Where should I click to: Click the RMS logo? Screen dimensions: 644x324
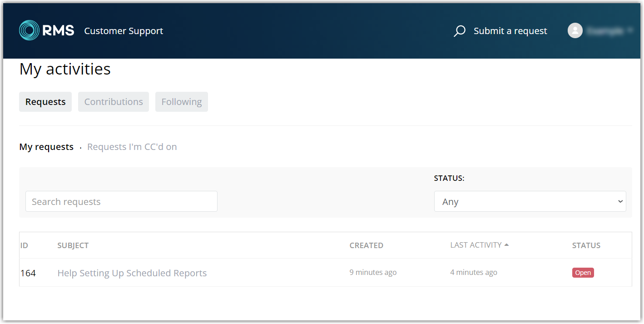pos(46,30)
